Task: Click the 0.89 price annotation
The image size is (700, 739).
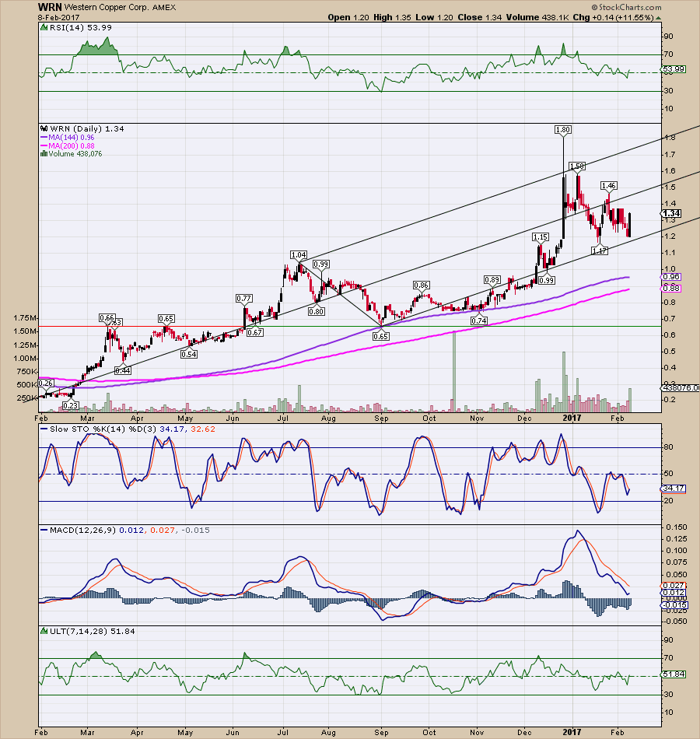Action: (x=492, y=279)
